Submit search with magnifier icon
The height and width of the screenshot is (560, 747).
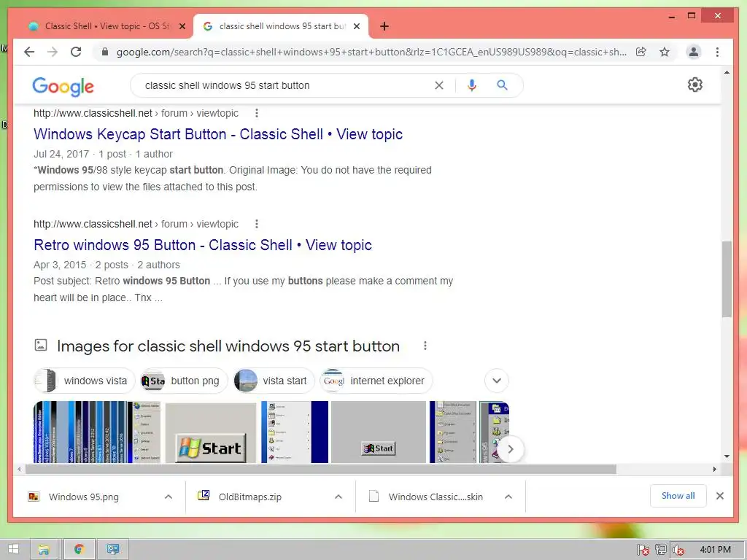pyautogui.click(x=502, y=85)
